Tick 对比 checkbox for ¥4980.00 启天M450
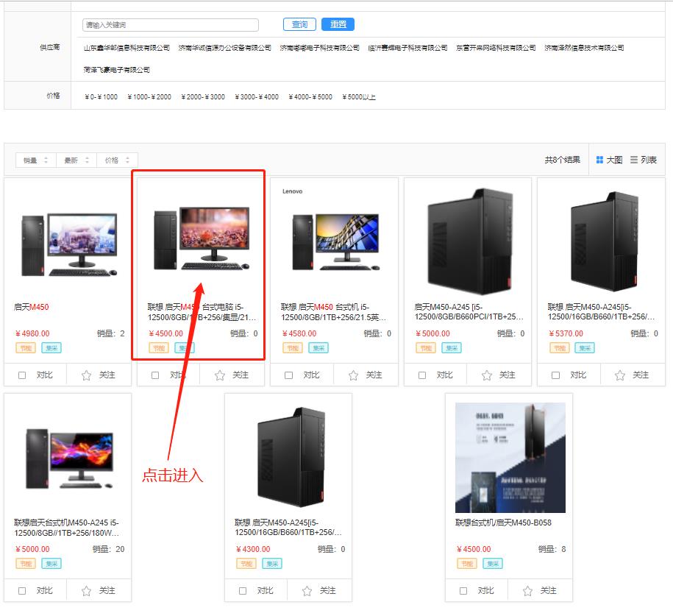This screenshot has width=673, height=616. pos(22,375)
